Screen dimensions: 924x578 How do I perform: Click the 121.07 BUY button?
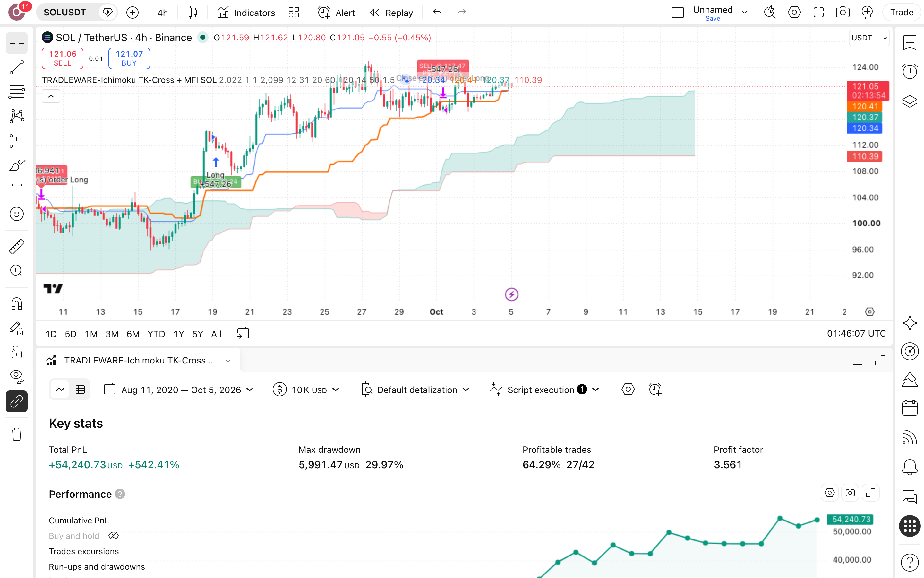[129, 58]
